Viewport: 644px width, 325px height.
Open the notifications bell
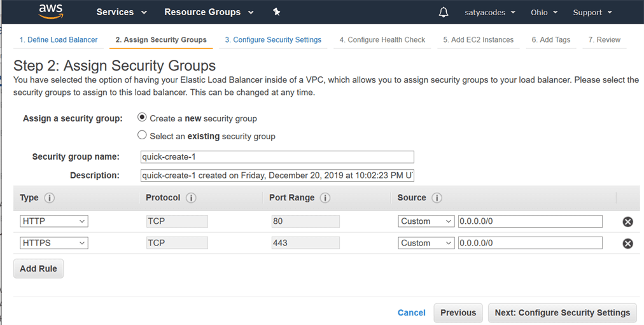tap(444, 12)
